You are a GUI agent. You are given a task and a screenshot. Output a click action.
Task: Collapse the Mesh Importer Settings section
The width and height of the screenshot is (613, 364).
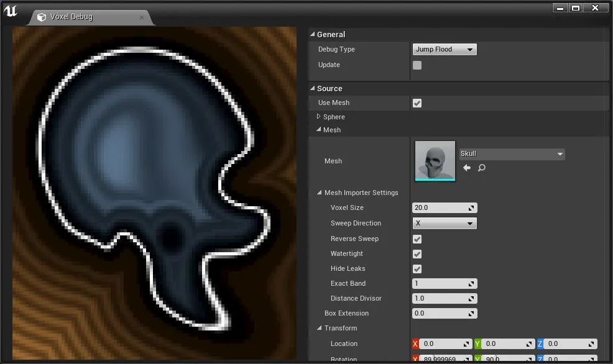pos(319,193)
